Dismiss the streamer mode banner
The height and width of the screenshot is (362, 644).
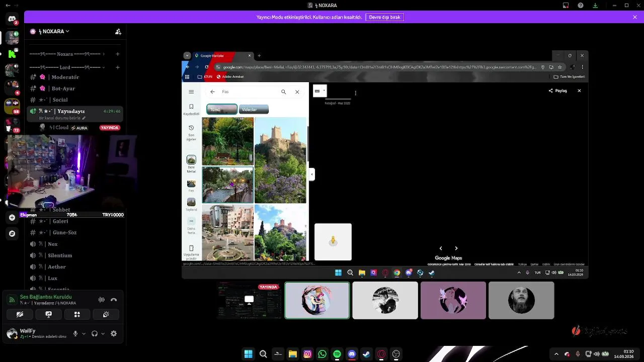(x=635, y=17)
